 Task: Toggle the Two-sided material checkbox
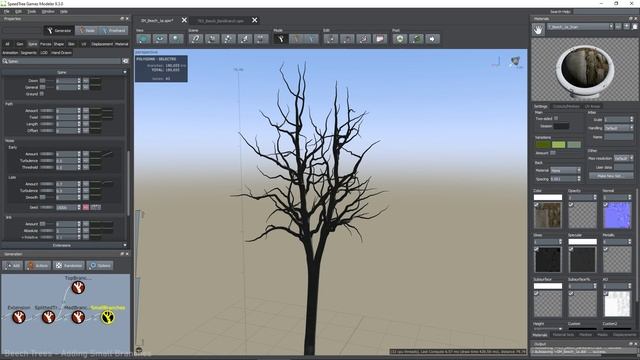[556, 118]
